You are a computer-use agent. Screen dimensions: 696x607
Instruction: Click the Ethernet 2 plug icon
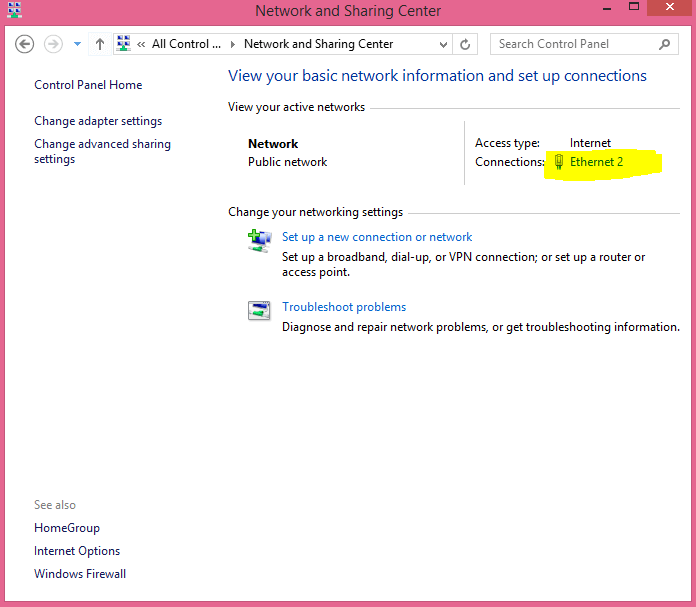[x=559, y=162]
